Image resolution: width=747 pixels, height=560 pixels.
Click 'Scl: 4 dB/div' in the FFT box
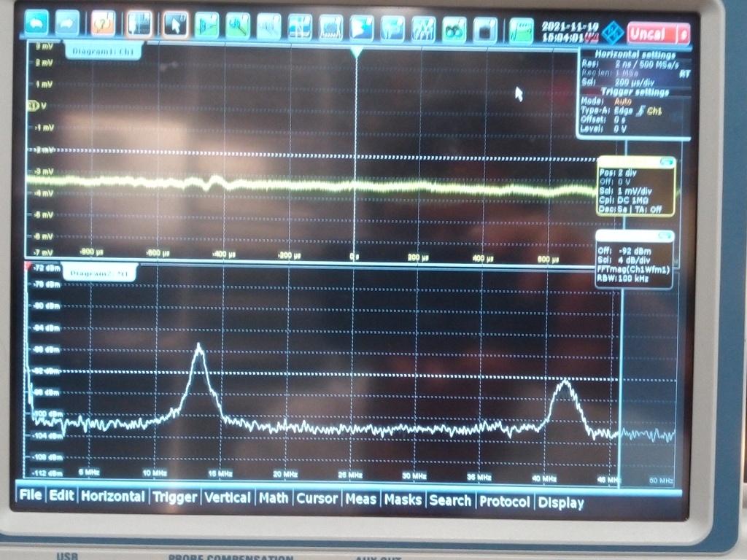(x=624, y=260)
